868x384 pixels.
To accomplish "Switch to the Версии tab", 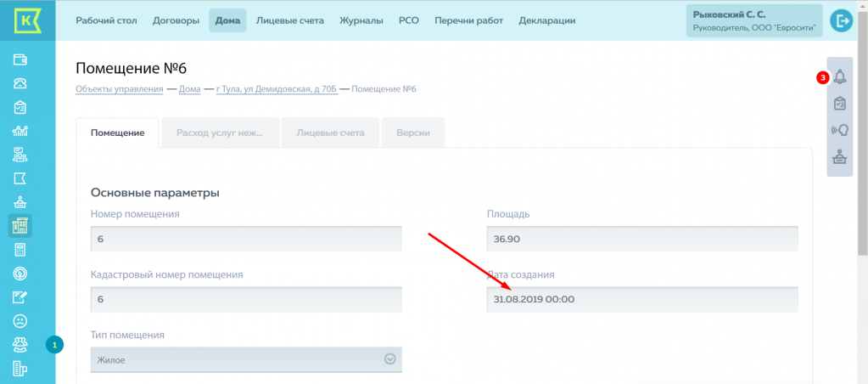I will [413, 133].
